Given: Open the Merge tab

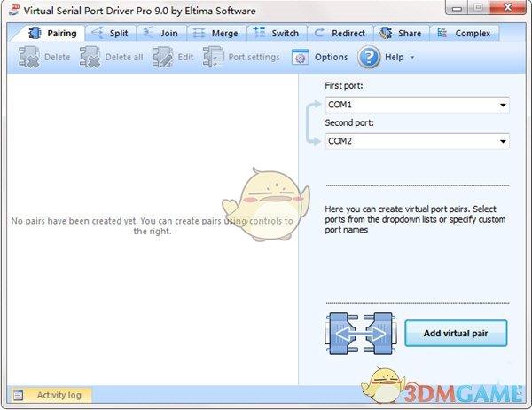Looking at the screenshot, I should pos(217,34).
